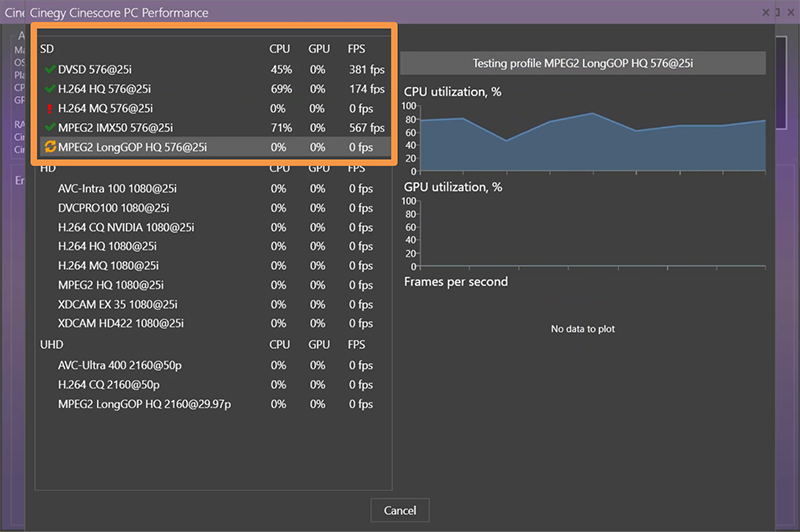Select the DVCPRO100 1080@25i row
The image size is (800, 532).
[215, 208]
